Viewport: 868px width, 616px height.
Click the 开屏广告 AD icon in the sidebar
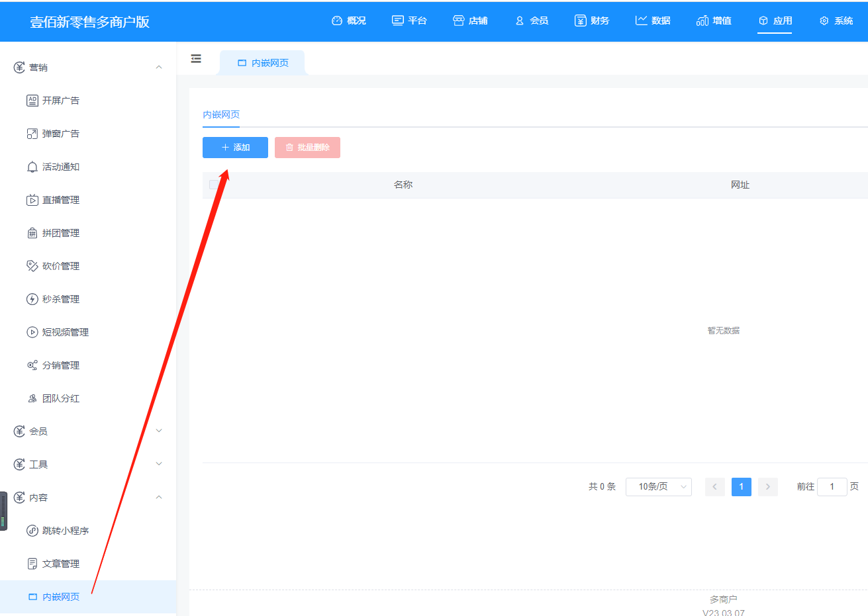click(32, 101)
